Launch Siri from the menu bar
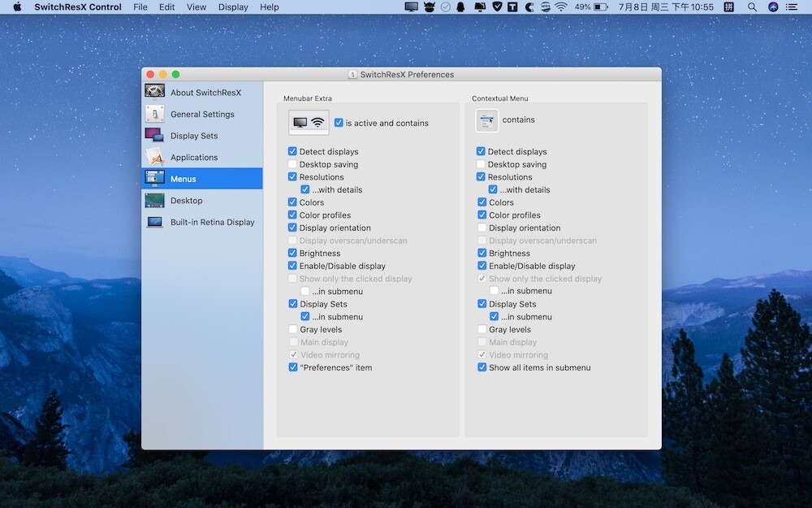Screen dimensions: 812x508 [773, 7]
